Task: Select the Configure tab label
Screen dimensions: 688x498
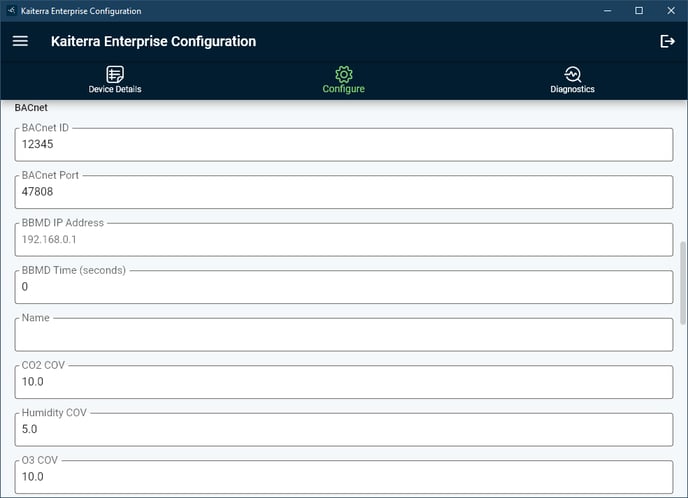Action: click(x=344, y=89)
